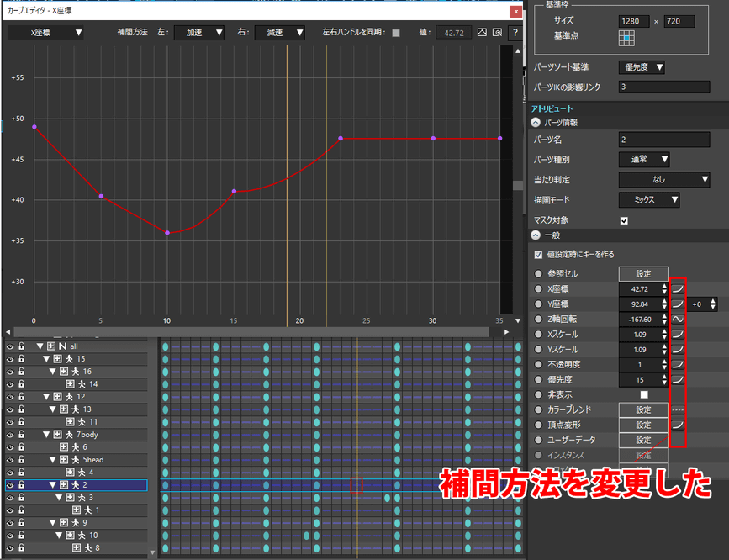Click the X座標 interpolation curve icon
This screenshot has width=729, height=560.
(x=678, y=289)
